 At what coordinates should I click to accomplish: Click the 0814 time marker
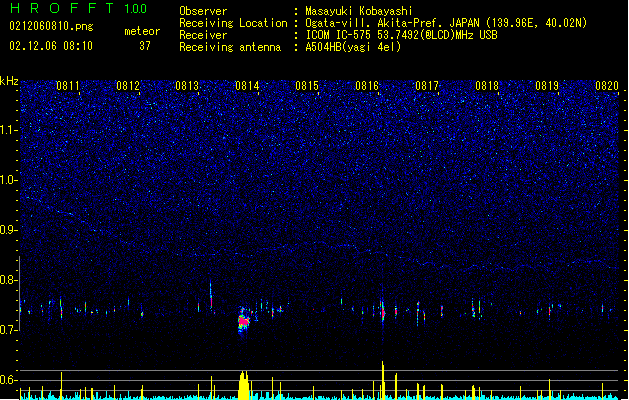point(247,86)
